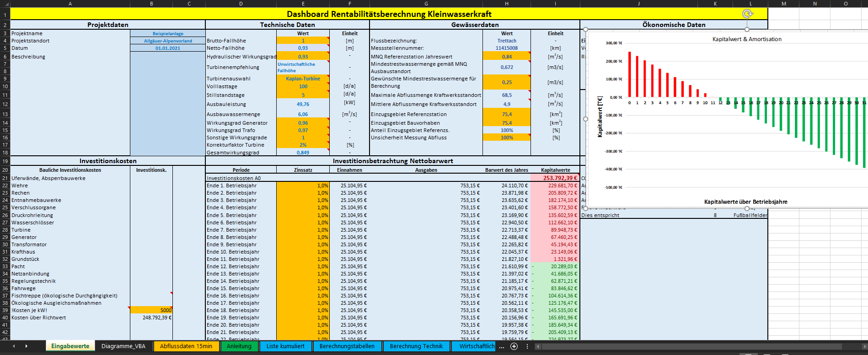Switch to the Wirtschaftlich sheet tab
The height and width of the screenshot is (355, 868).
[x=474, y=346]
